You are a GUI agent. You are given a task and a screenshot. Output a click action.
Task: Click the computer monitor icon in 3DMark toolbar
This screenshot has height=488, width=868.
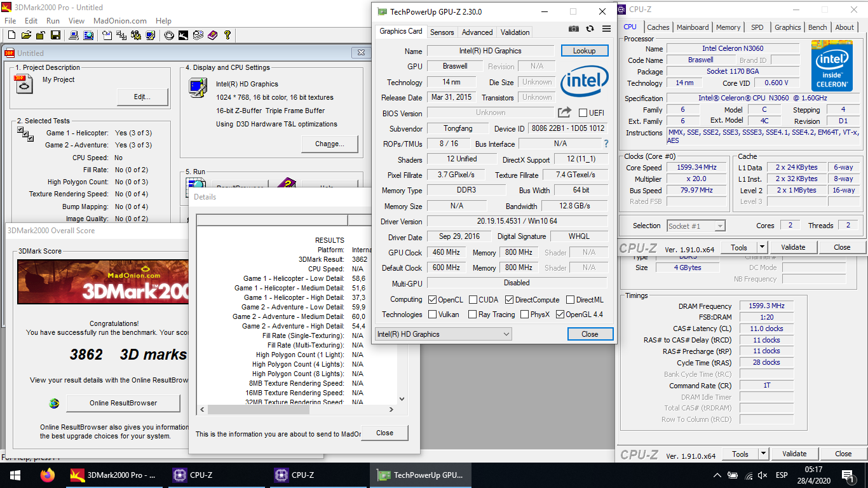[74, 35]
